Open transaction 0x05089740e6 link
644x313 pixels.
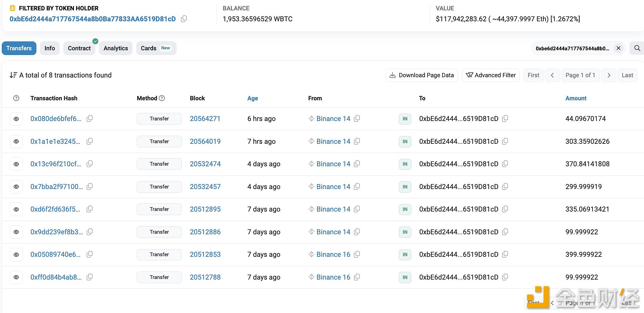55,254
